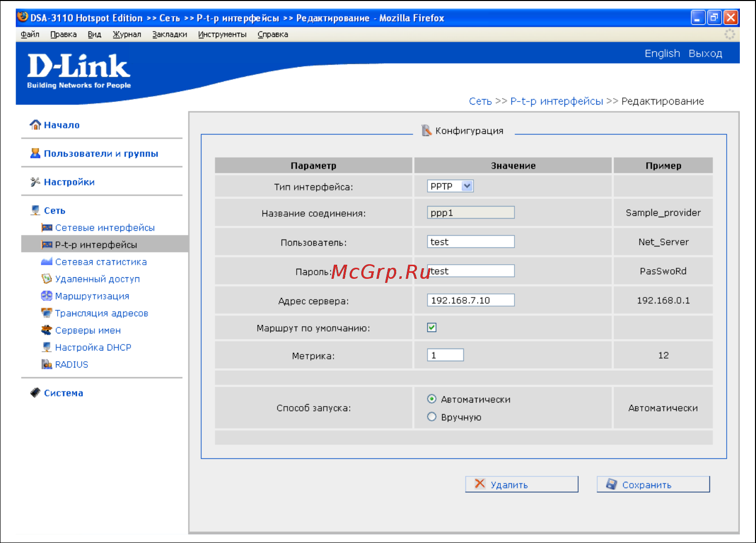Open the Настройки sidebar section

[69, 182]
